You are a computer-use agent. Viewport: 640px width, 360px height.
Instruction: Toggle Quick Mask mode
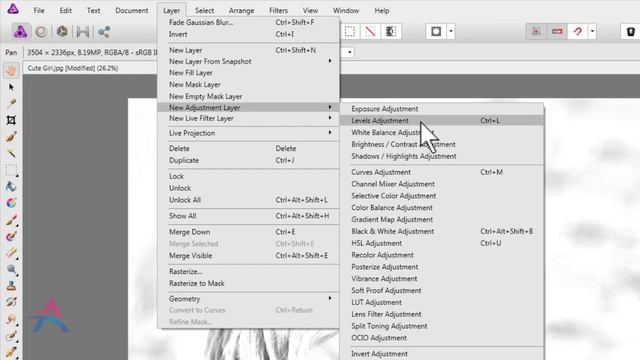(436, 31)
